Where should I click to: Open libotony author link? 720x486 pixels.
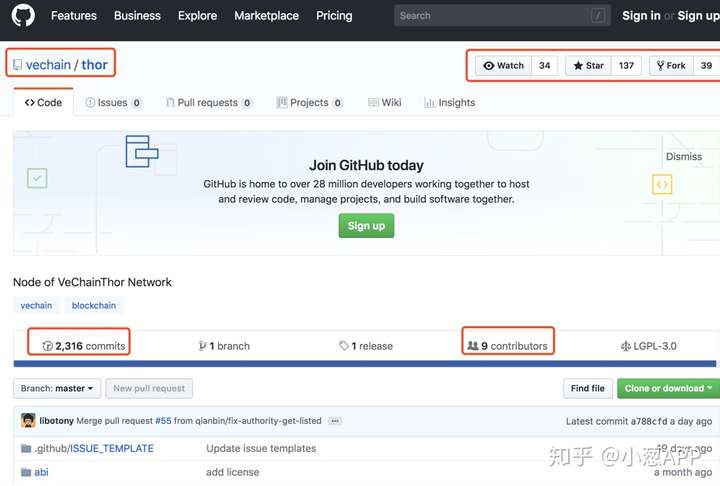coord(56,421)
